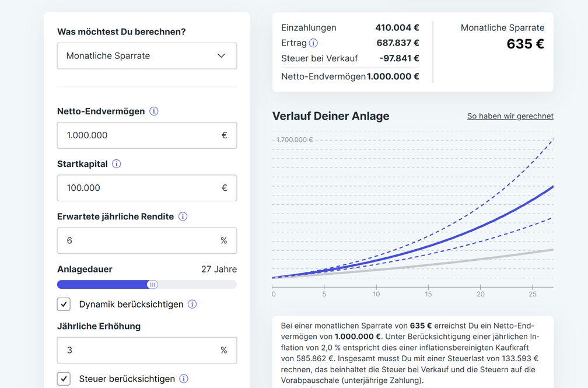Edit the Netto-Endvermögen amount field
This screenshot has width=588, height=388.
point(146,135)
